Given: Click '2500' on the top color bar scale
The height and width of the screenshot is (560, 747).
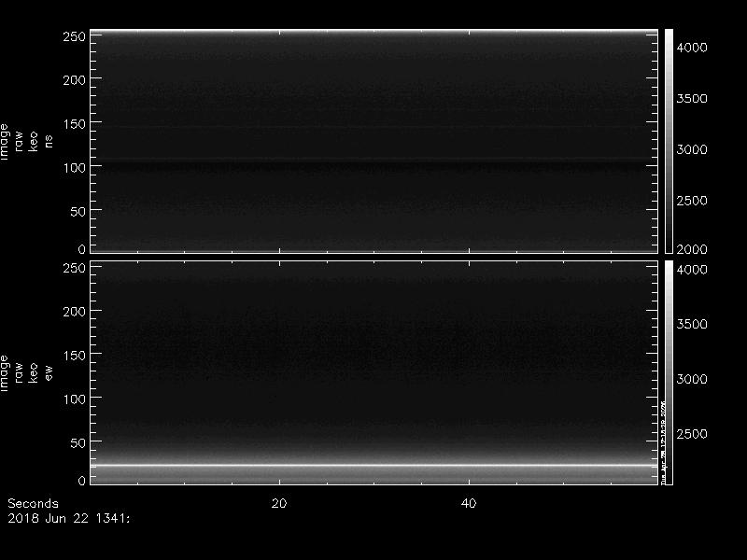Looking at the screenshot, I should click(x=692, y=200).
